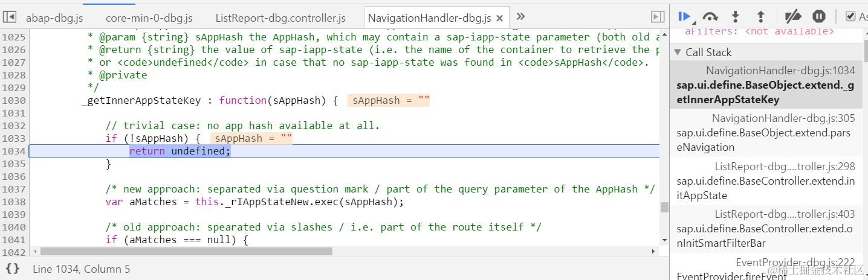Open the ListReport-dbg.controller.js tab
868x280 pixels.
click(x=280, y=17)
